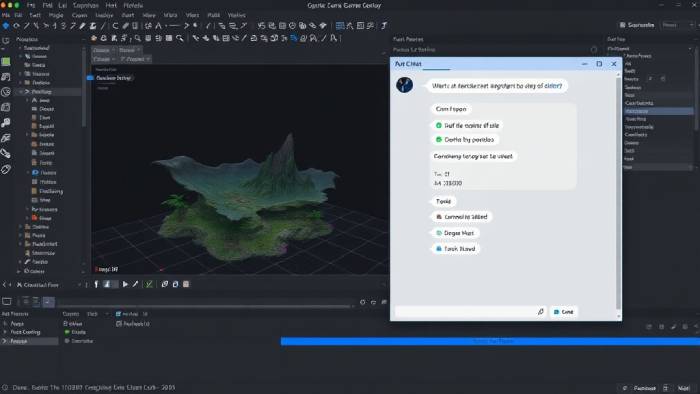The image size is (700, 394).
Task: Collapse the highlighted folder in the left tree
Action: tap(21, 91)
